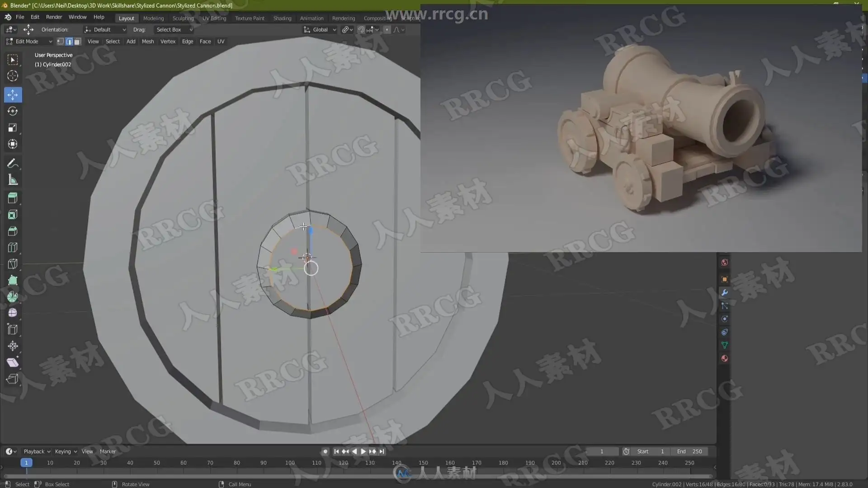Select the Loop Cut tool
The width and height of the screenshot is (868, 488).
[13, 248]
